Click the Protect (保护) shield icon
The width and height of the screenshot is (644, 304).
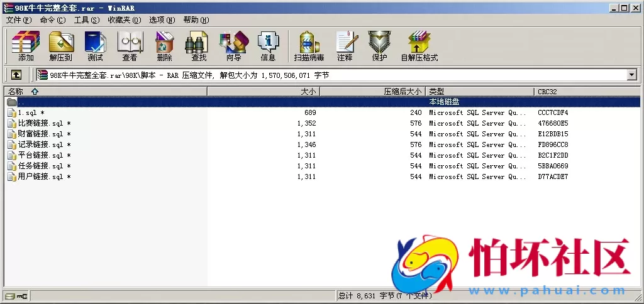pos(379,42)
